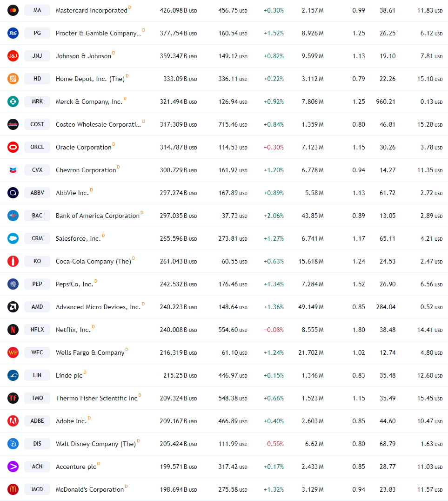448x501 pixels.
Task: Open Salesforce, Inc. company link
Action: [78, 239]
